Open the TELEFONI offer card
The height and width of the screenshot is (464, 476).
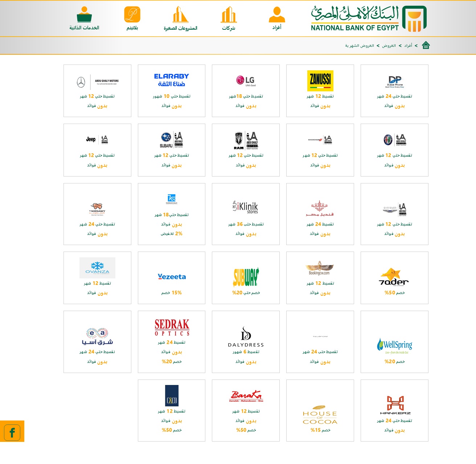(x=320, y=342)
